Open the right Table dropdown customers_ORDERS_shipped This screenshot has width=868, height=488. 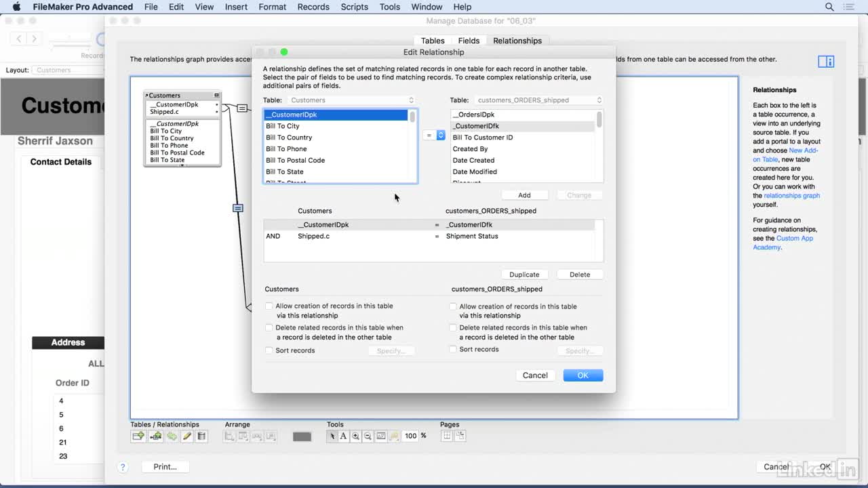539,100
